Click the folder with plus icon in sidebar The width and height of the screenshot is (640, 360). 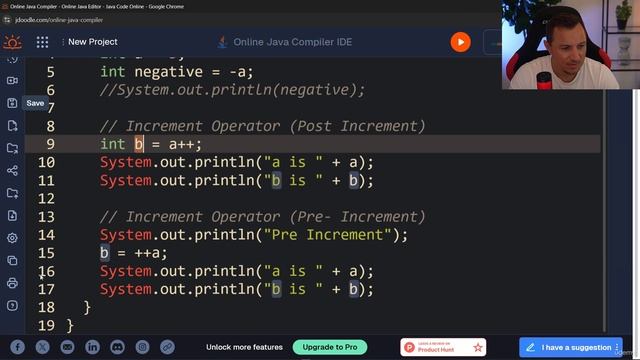point(12,193)
